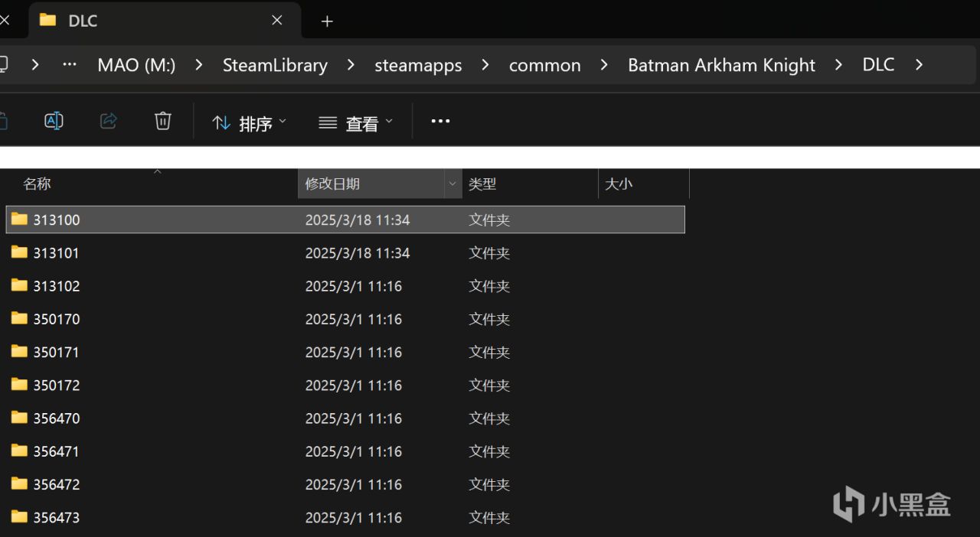Screen dimensions: 980x537
Task: Close the DLC tab
Action: pos(277,21)
